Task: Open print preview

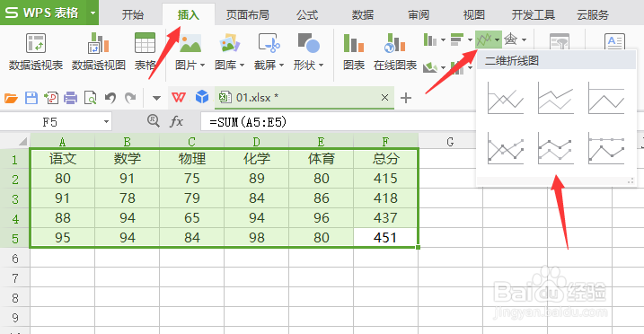Action: click(91, 98)
